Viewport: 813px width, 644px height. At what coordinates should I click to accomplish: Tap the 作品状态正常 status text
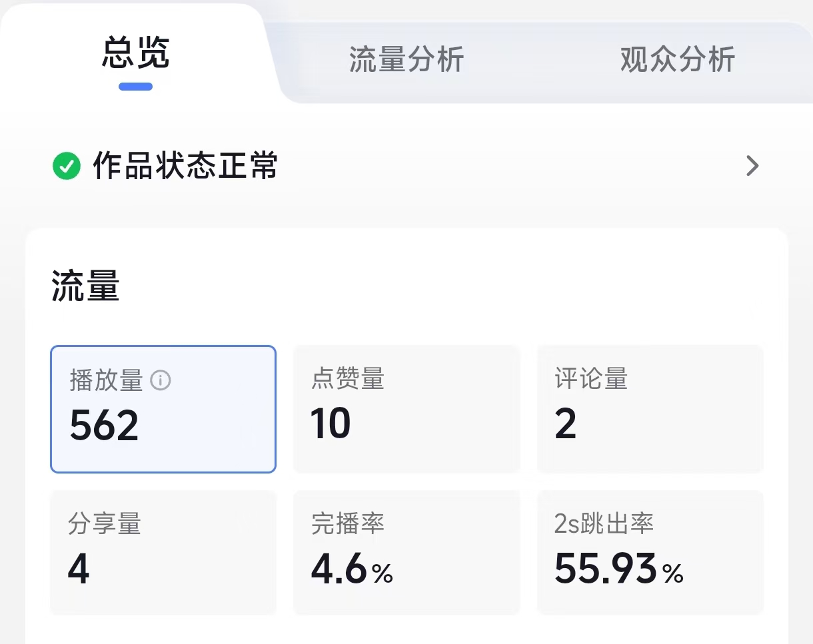point(185,166)
